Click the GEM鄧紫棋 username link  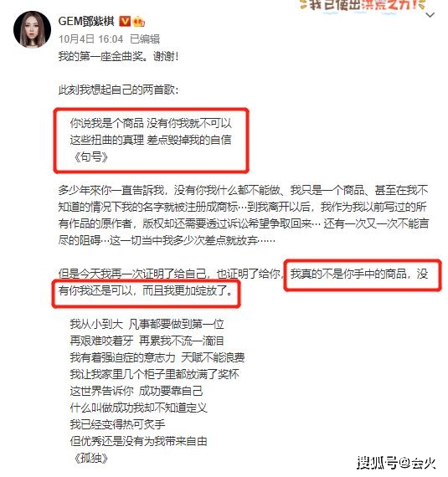coord(86,21)
